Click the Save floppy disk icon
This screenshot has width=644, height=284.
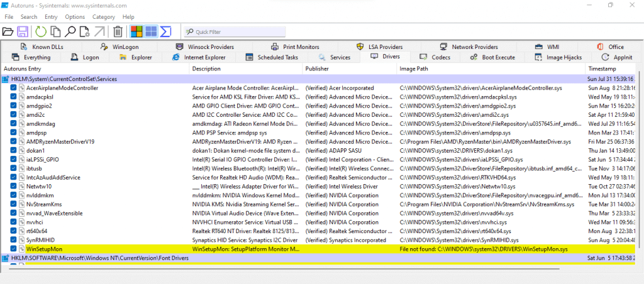pyautogui.click(x=23, y=31)
